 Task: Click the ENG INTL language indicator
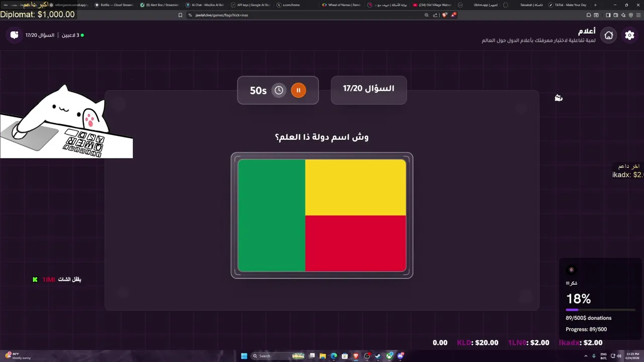(604, 356)
